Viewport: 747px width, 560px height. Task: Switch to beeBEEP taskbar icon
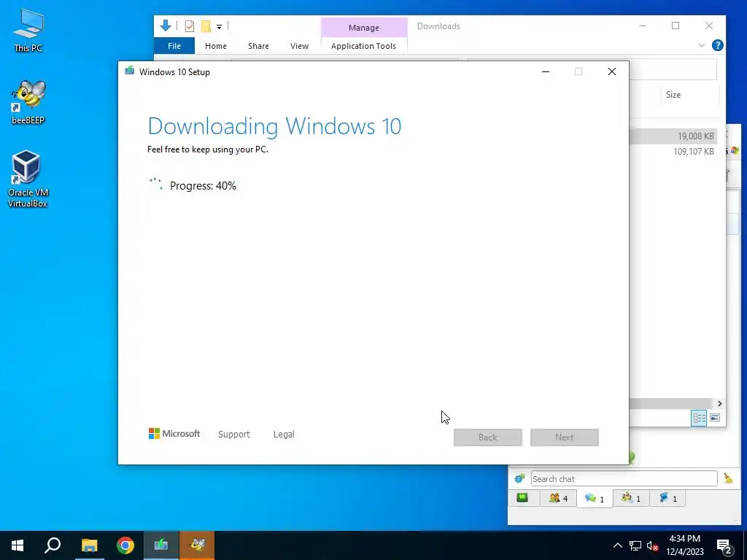[197, 545]
